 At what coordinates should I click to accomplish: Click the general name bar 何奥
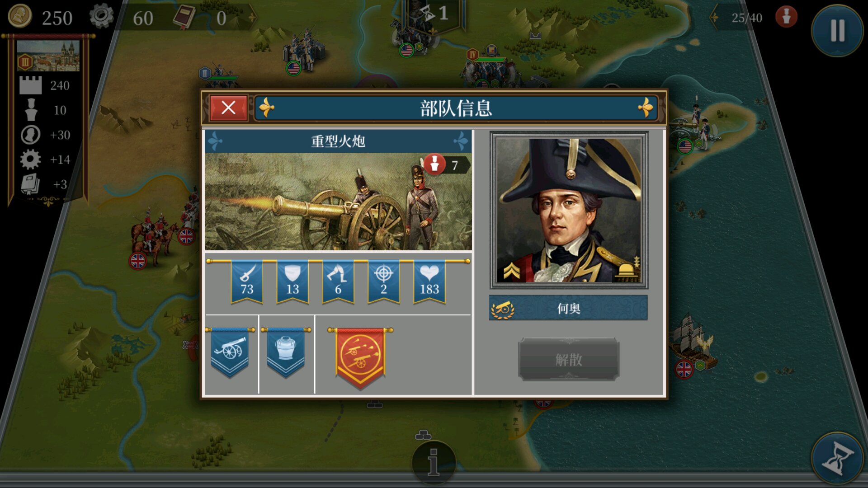(x=568, y=308)
